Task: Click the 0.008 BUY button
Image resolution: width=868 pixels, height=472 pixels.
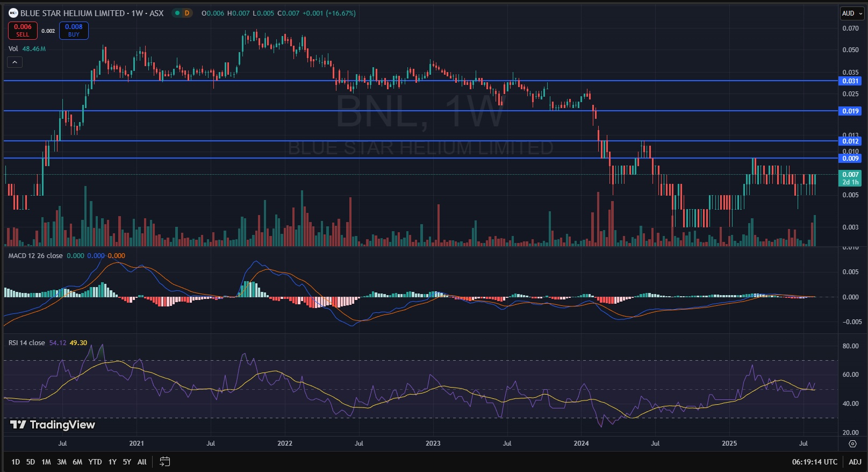Action: pos(74,31)
